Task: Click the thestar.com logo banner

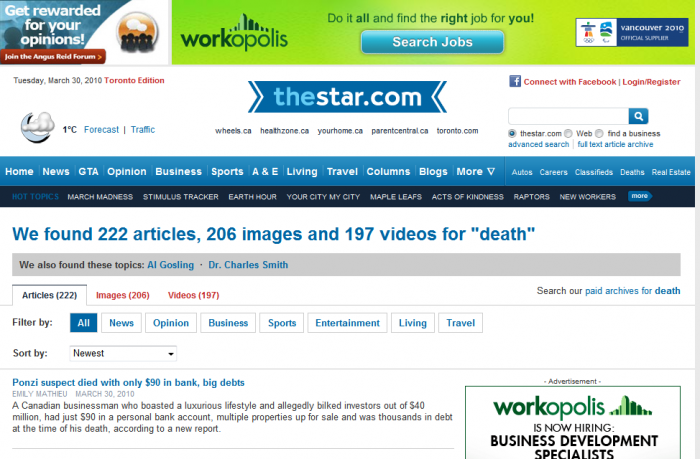Action: 347,97
